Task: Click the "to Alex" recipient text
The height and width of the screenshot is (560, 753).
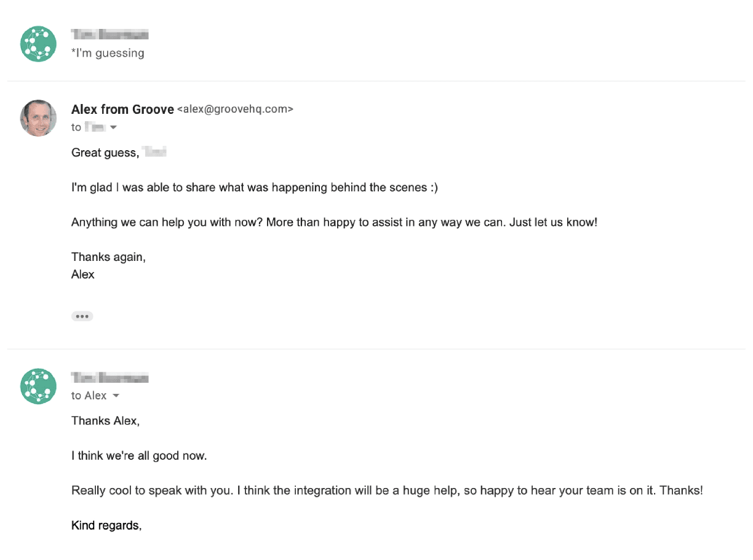Action: click(89, 396)
